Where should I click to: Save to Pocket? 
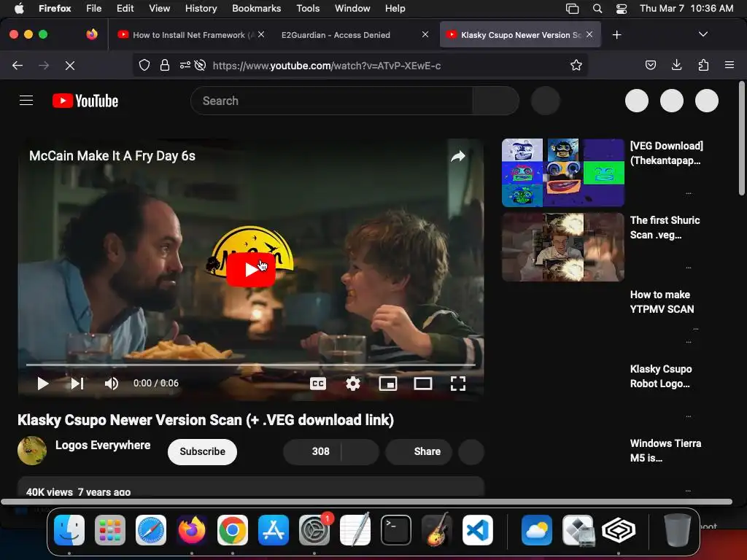coord(650,65)
